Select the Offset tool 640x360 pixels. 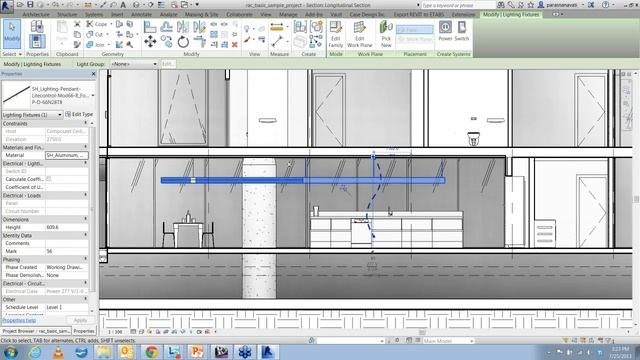coord(167,27)
